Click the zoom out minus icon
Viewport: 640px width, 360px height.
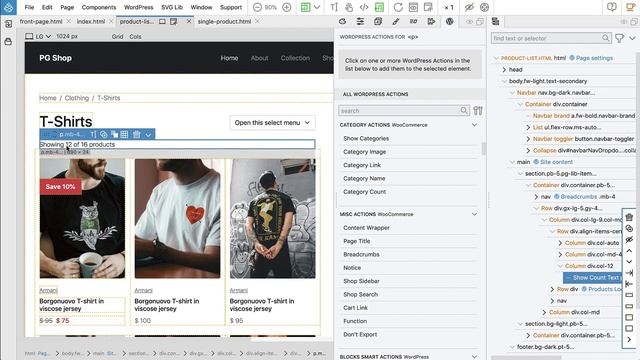[257, 7]
